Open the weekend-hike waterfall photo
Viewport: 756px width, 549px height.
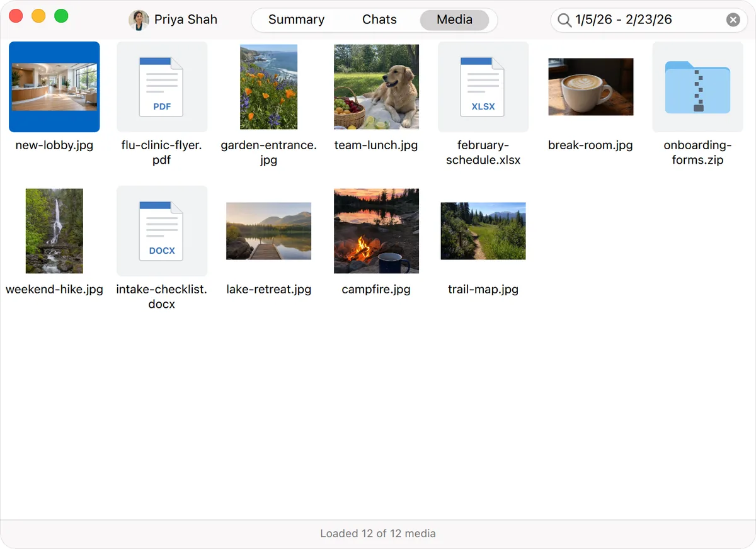click(x=54, y=231)
